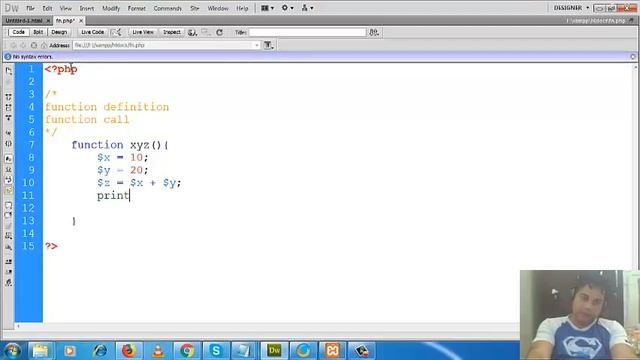Open the Live View options dropdown
The image size is (640, 360).
point(268,45)
